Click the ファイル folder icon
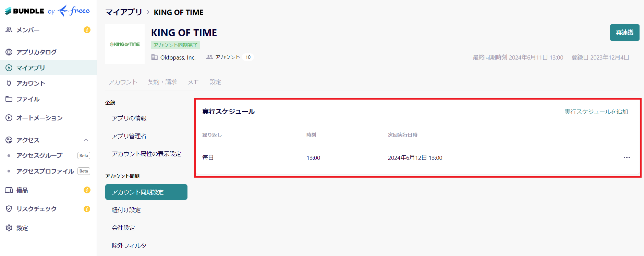Viewport: 644px width, 256px height. pos(9,99)
